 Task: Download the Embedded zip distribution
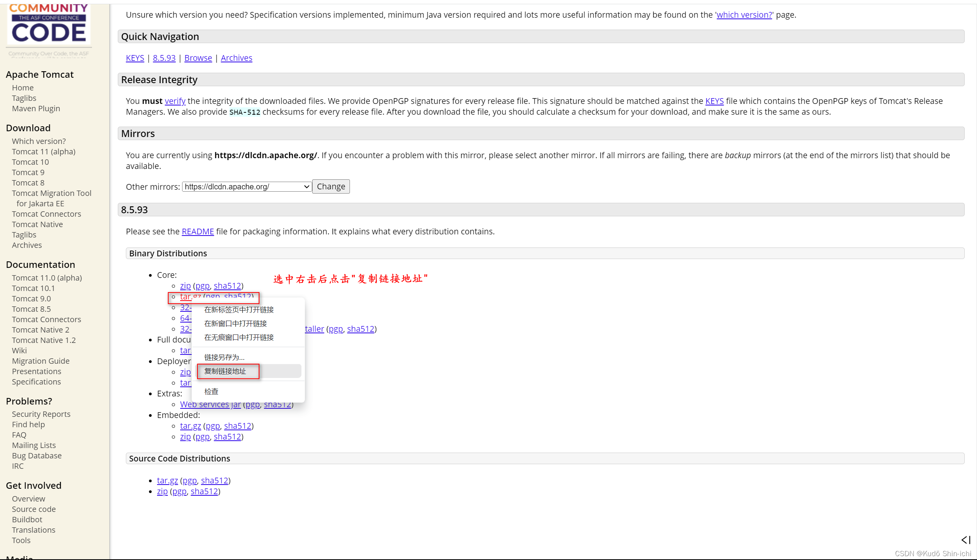pos(185,437)
